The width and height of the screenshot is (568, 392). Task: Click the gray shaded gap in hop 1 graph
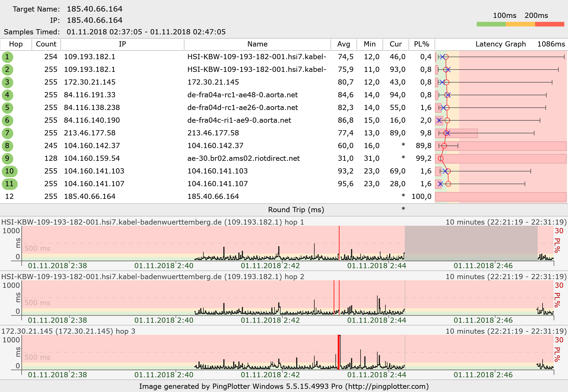[471, 243]
